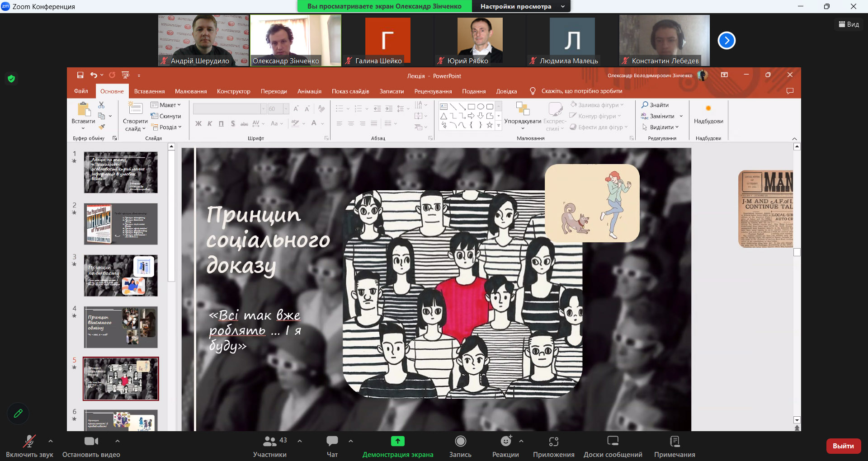Click the Надбудови add-ins button
Screen dimensions: 868x461
tap(708, 115)
